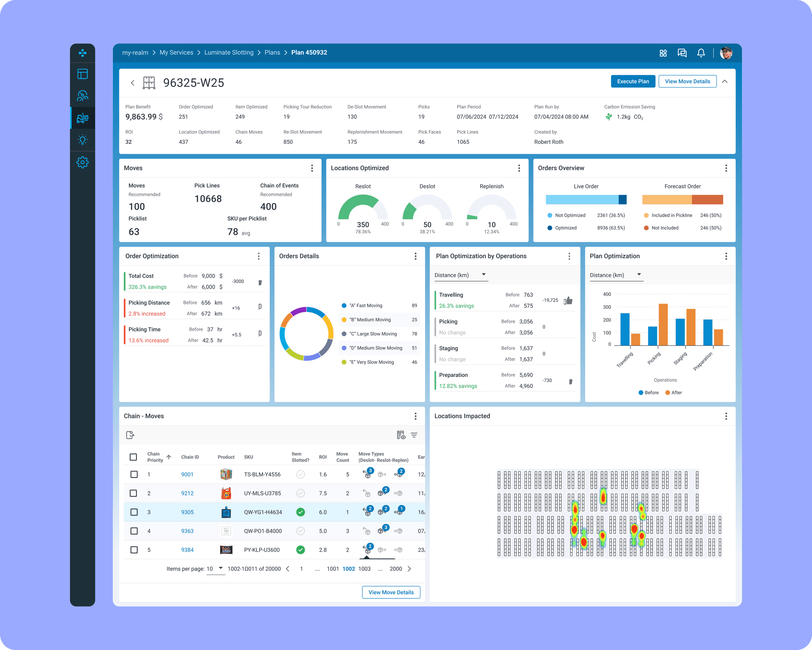812x650 pixels.
Task: Open the forklift slotting sidebar icon
Action: coord(82,118)
